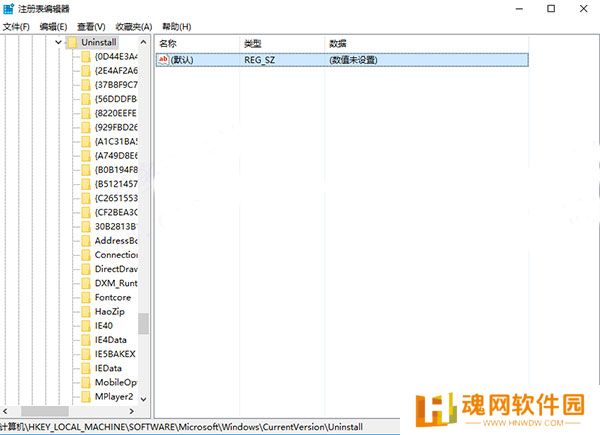The width and height of the screenshot is (600, 435).
Task: Open the 帮助(H) menu
Action: [176, 27]
